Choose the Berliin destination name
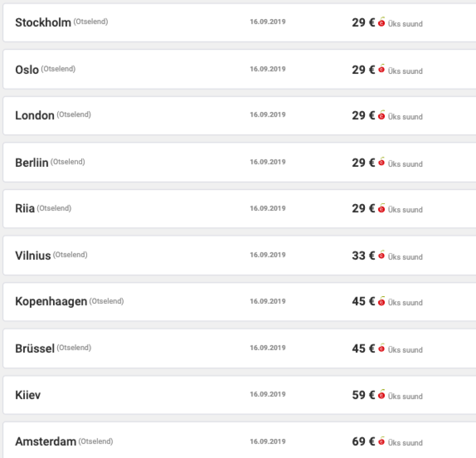Image resolution: width=476 pixels, height=458 pixels. point(32,163)
